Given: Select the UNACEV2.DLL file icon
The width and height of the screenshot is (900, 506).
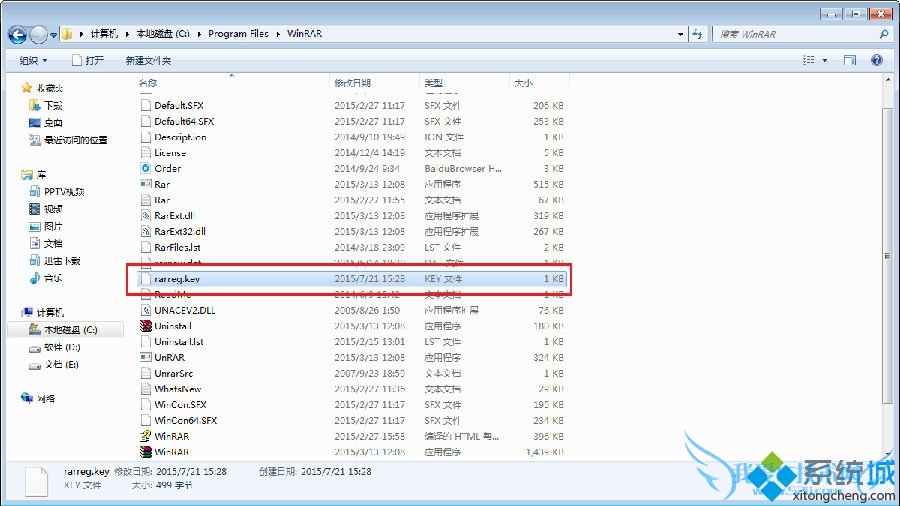Looking at the screenshot, I should pos(146,310).
